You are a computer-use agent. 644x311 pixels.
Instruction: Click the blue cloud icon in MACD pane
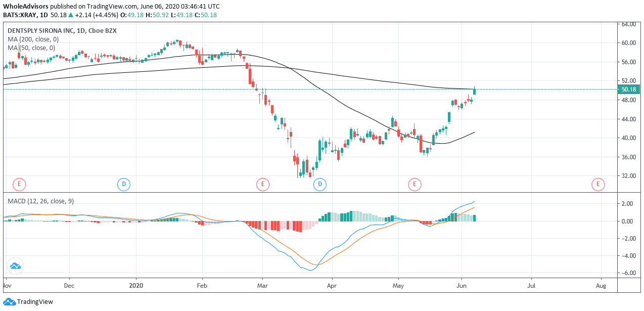[x=15, y=265]
